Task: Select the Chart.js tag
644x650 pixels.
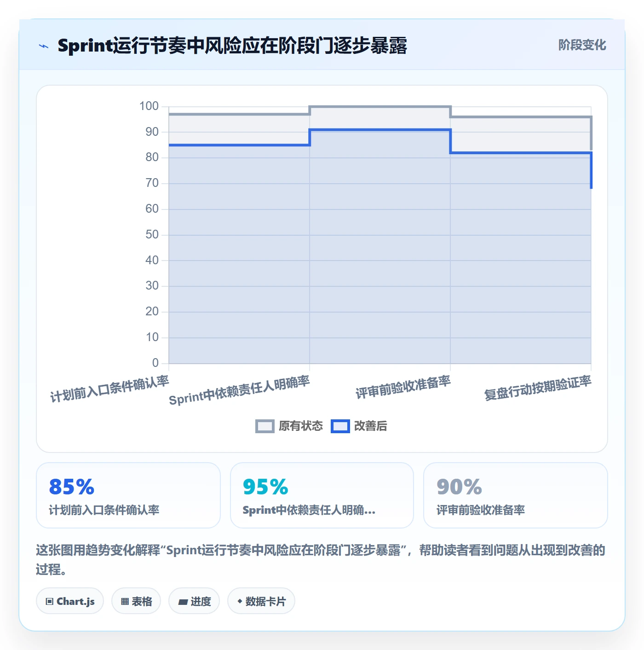Action: pyautogui.click(x=70, y=601)
